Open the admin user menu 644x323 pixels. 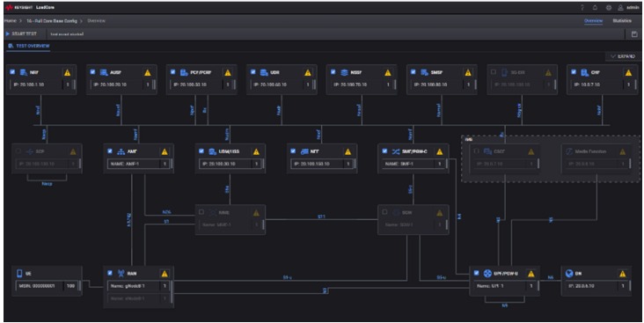click(628, 7)
